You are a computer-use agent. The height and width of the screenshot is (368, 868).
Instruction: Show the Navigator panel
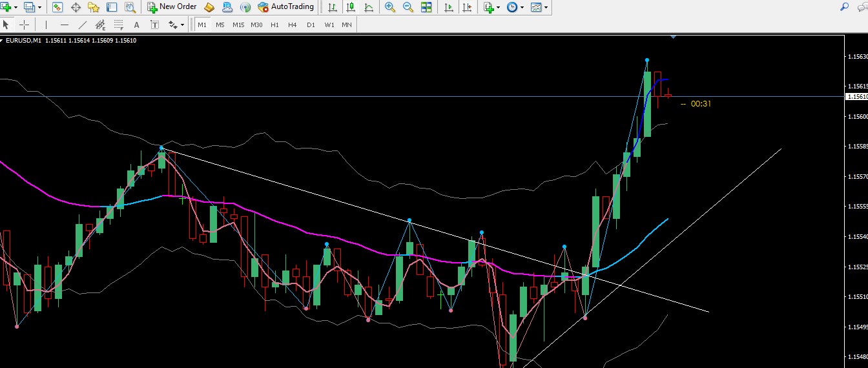pyautogui.click(x=94, y=7)
